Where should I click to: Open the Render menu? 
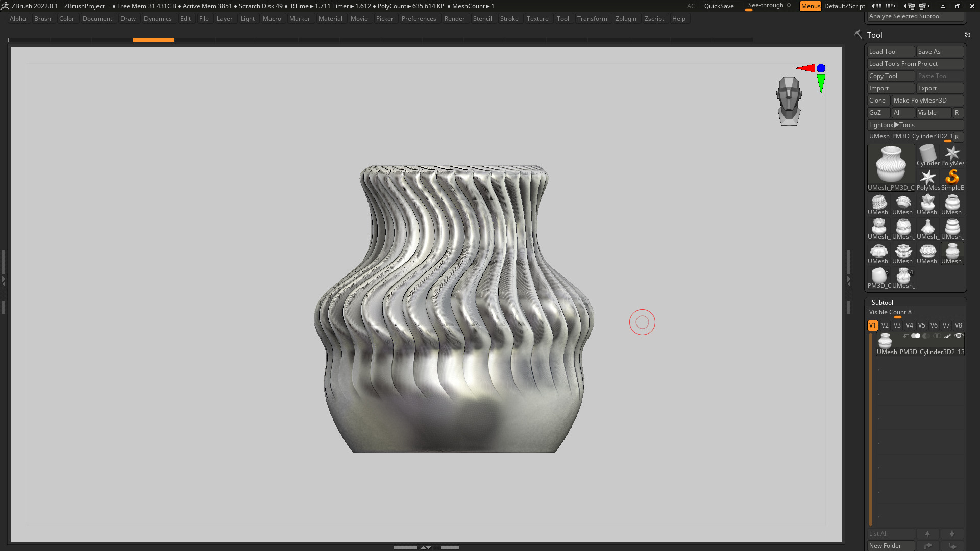click(454, 18)
